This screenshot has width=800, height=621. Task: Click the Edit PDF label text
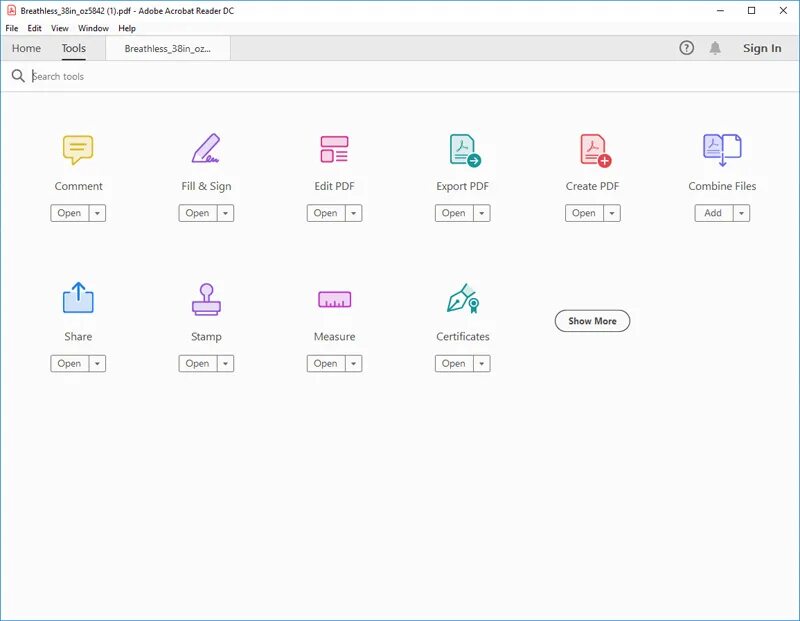point(334,186)
